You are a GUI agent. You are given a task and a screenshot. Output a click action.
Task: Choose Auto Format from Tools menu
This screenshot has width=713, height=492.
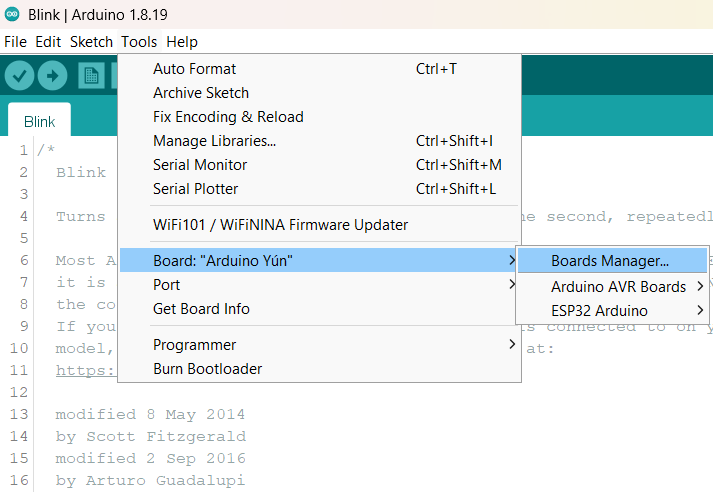tap(319, 69)
